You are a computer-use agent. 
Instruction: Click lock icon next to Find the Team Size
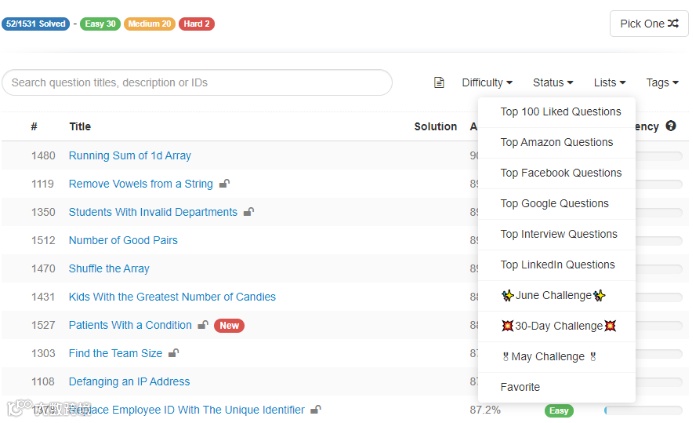pyautogui.click(x=174, y=353)
